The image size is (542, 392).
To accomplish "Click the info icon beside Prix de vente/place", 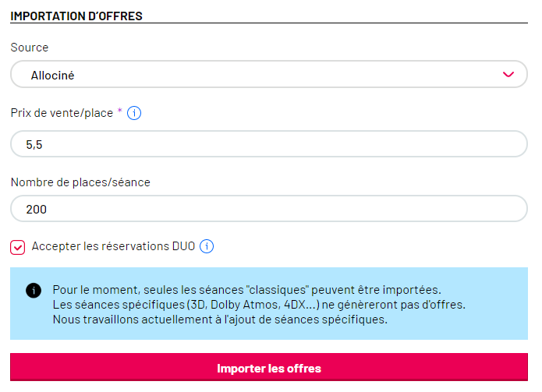I will click(134, 113).
